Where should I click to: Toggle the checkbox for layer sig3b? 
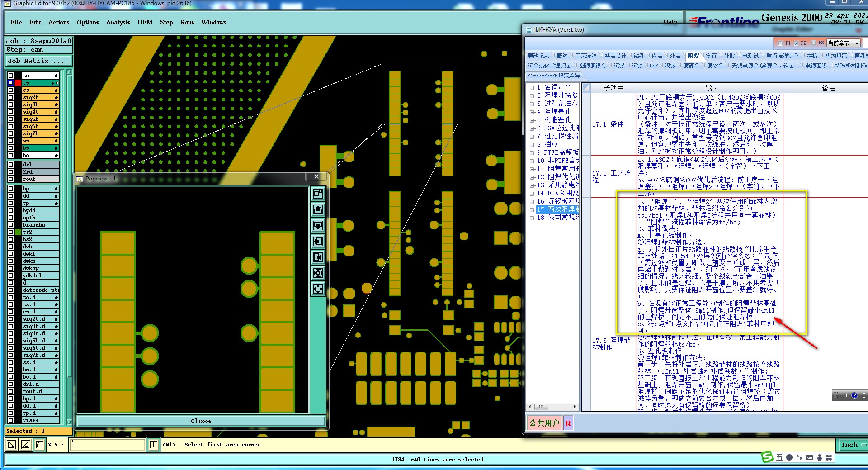pyautogui.click(x=11, y=104)
